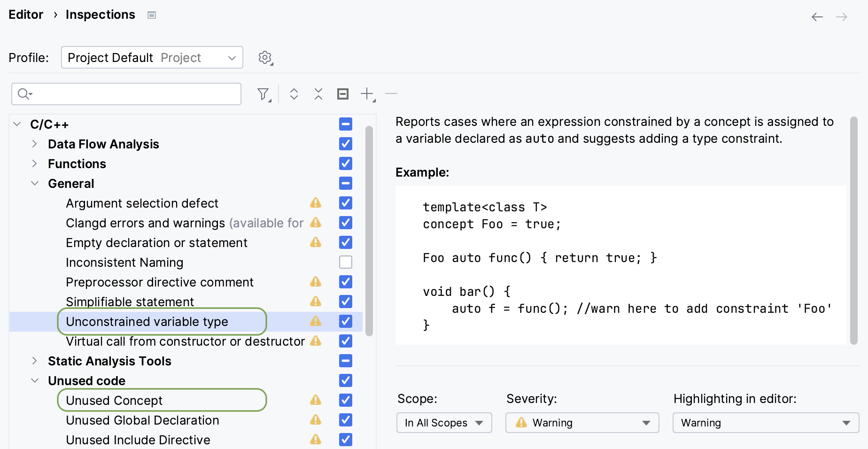Open the Profile dropdown
Viewport: 868px width, 449px height.
[152, 58]
